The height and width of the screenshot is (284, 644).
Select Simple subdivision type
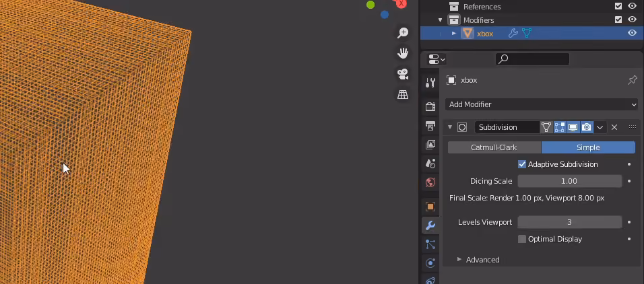(x=588, y=147)
